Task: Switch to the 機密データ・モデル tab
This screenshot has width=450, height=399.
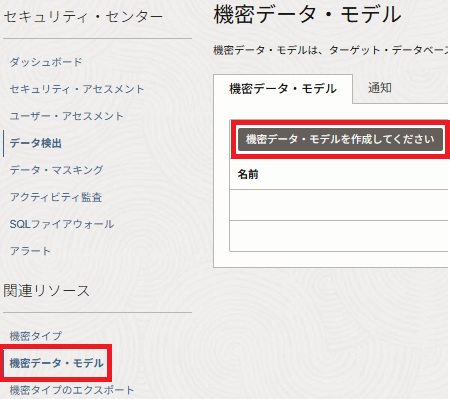Action: click(283, 89)
